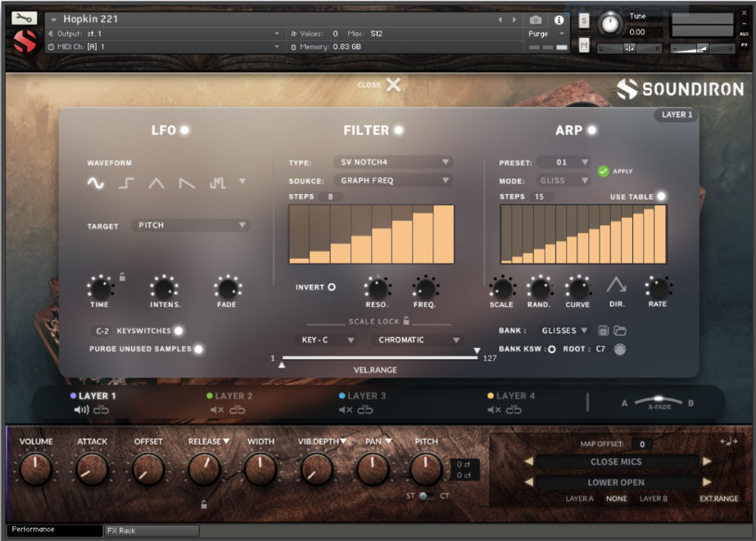
Task: Open the instrument info panel
Action: [559, 21]
